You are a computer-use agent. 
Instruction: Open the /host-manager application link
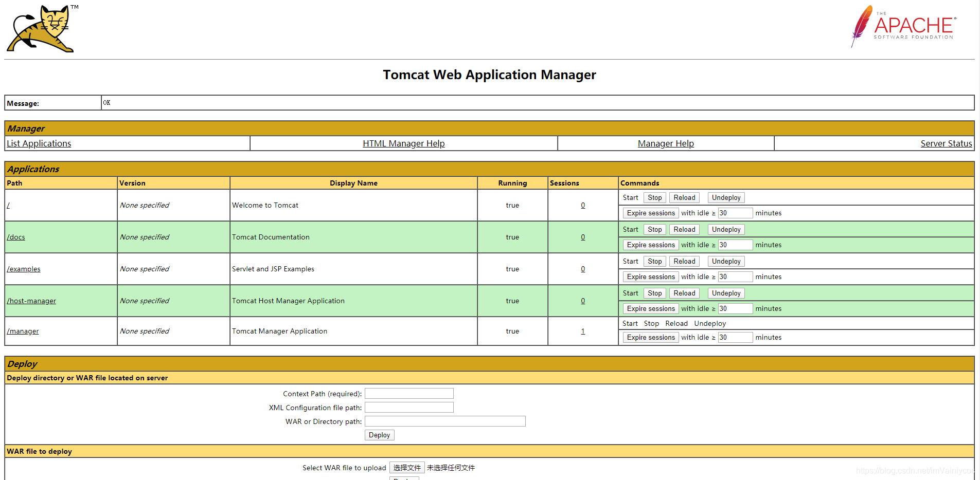tap(31, 301)
